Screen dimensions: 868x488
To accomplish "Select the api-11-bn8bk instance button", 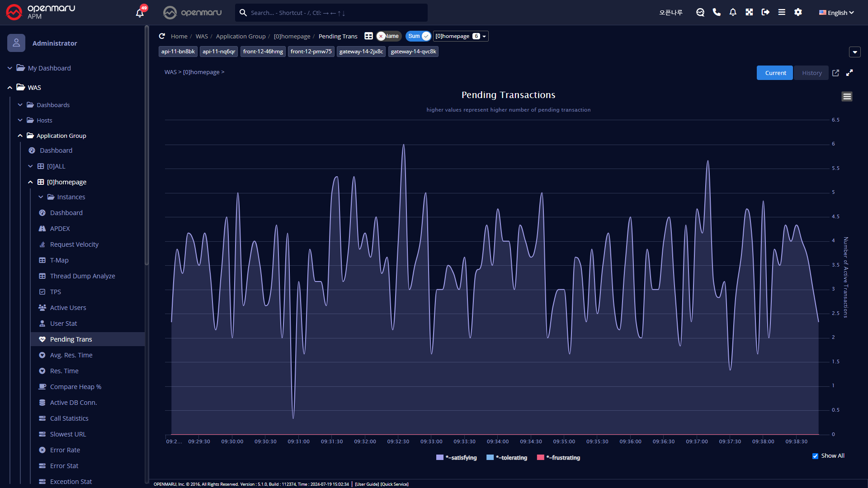I will click(x=178, y=52).
